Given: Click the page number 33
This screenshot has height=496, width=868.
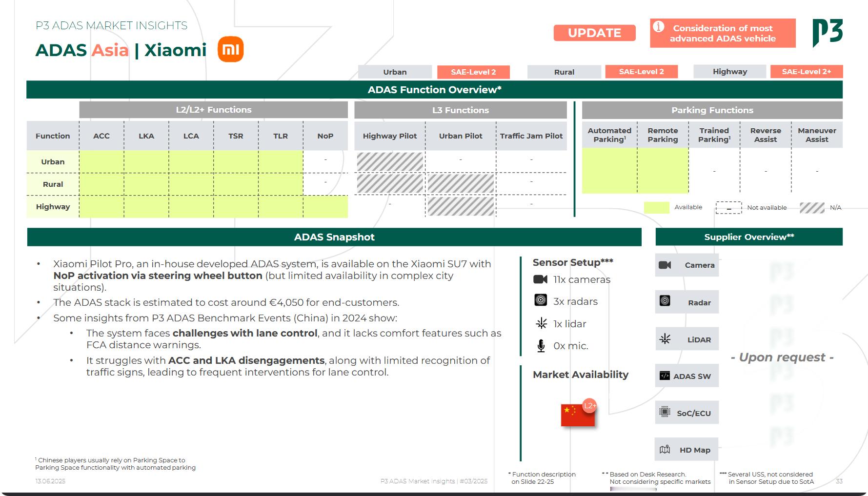Looking at the screenshot, I should [839, 481].
